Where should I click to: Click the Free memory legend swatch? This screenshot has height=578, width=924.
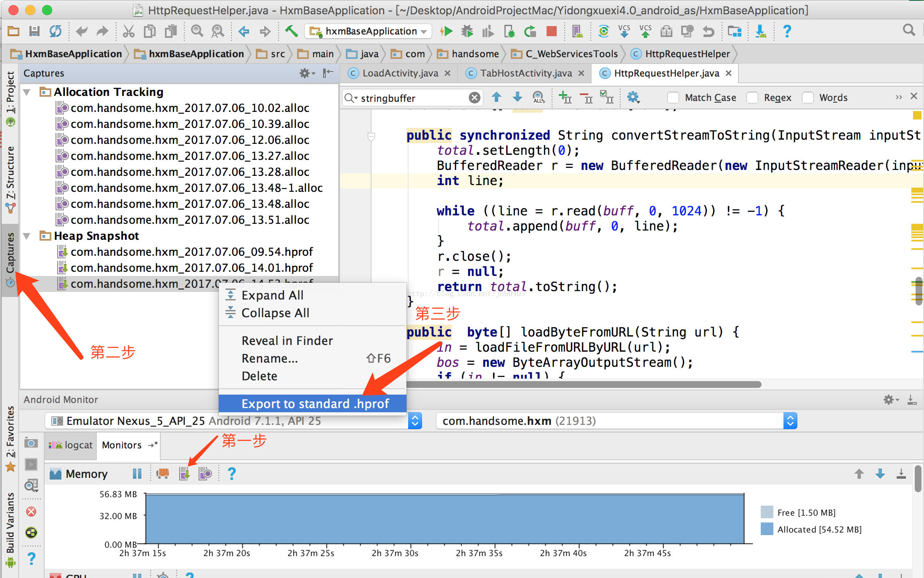tap(767, 512)
